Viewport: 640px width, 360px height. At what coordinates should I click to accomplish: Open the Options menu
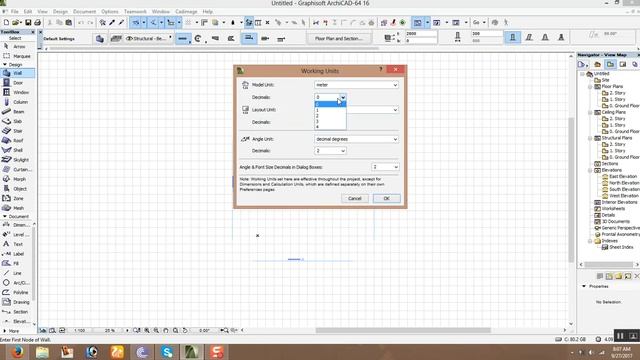[110, 11]
